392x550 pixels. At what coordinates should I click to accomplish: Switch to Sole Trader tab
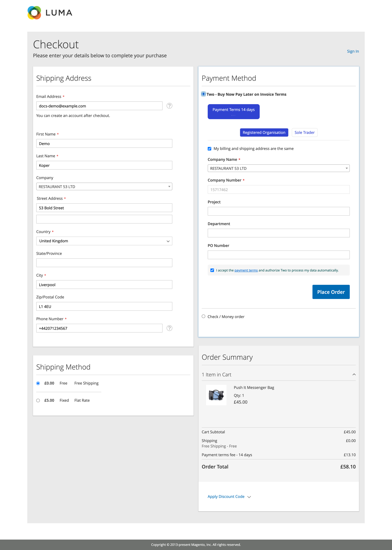[304, 132]
